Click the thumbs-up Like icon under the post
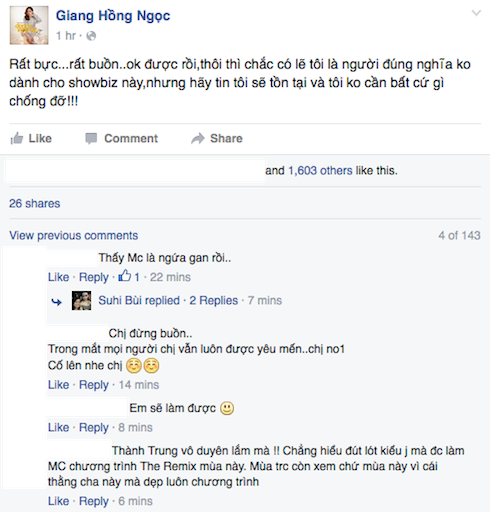490x512 pixels. (16, 138)
